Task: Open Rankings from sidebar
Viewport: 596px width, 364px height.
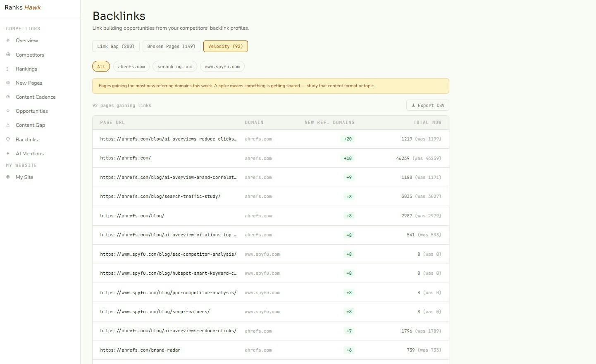Action: [x=26, y=69]
